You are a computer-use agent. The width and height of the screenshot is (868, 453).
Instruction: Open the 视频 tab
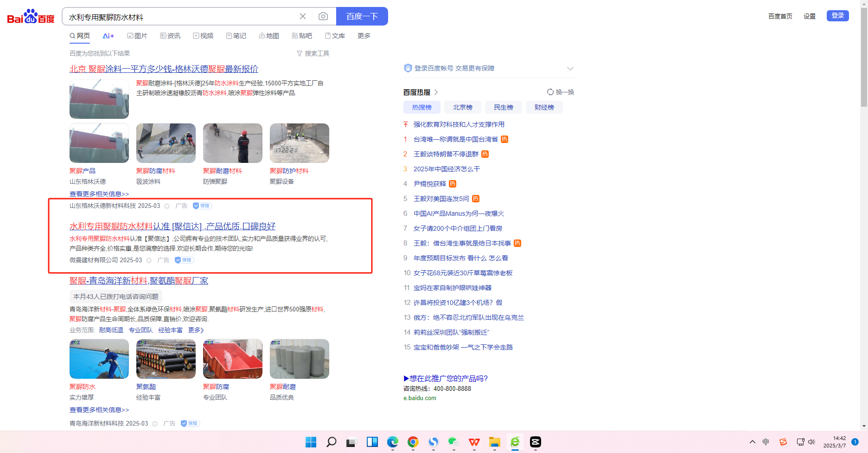pos(203,36)
